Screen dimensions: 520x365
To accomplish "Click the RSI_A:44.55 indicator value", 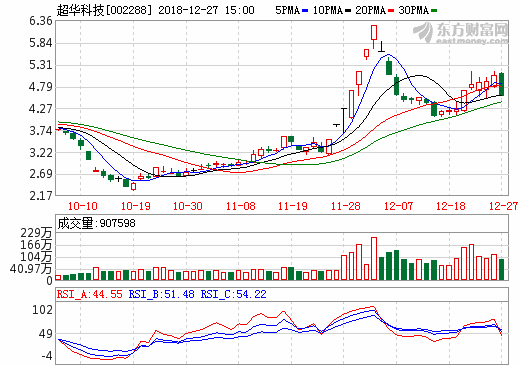I will point(90,294).
